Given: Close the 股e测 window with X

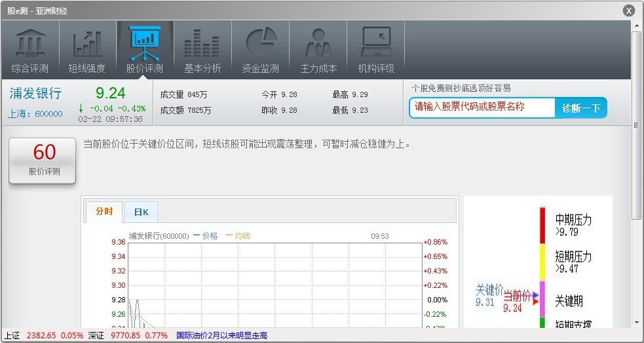Looking at the screenshot, I should tap(629, 10).
